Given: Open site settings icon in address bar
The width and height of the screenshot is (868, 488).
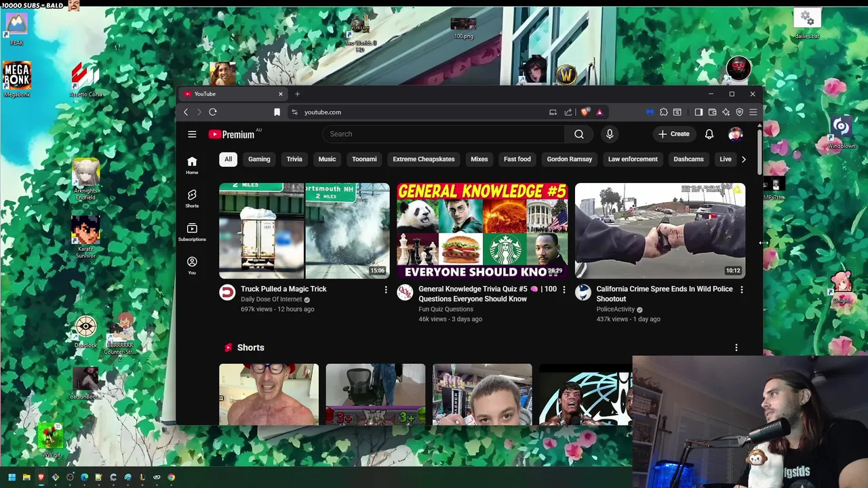Looking at the screenshot, I should click(x=294, y=112).
